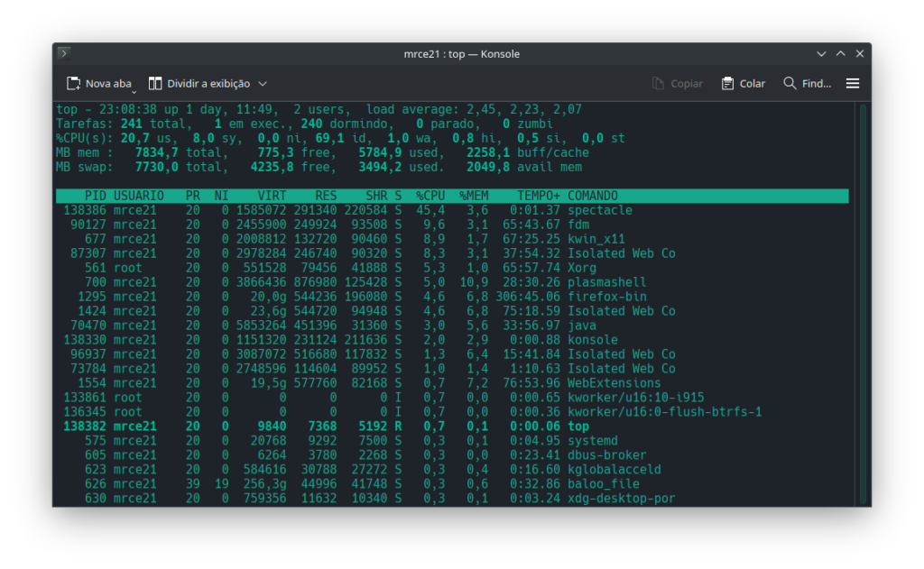Select the java process row

[452, 326]
